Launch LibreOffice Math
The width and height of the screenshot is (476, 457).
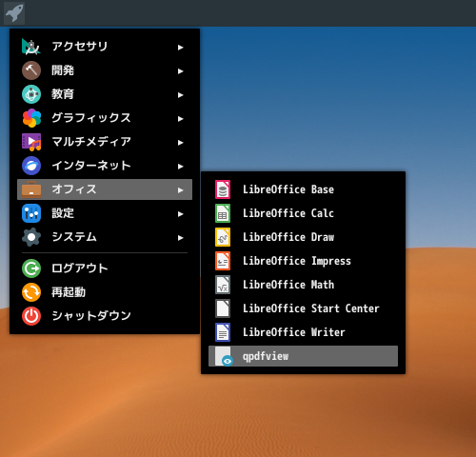[x=303, y=285]
